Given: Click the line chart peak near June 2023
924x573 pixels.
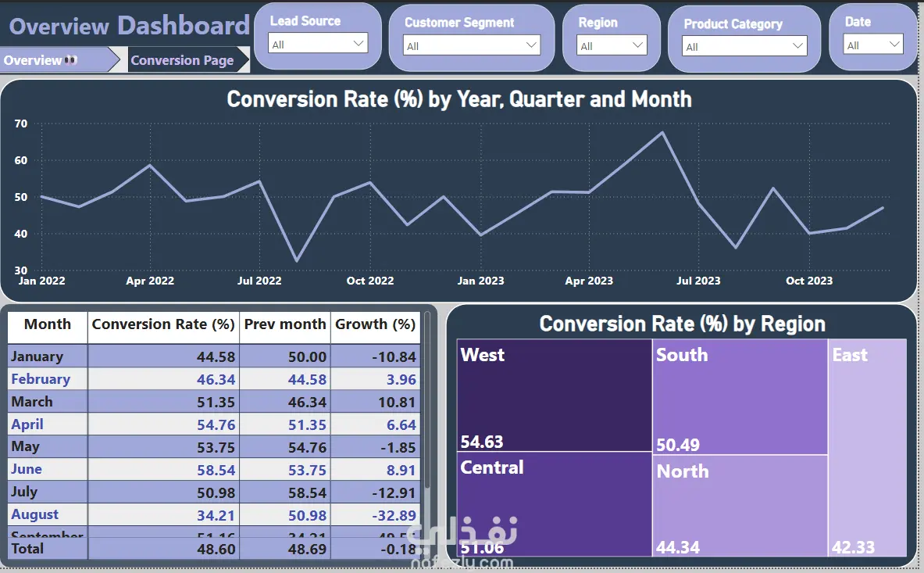Looking at the screenshot, I should click(x=662, y=133).
